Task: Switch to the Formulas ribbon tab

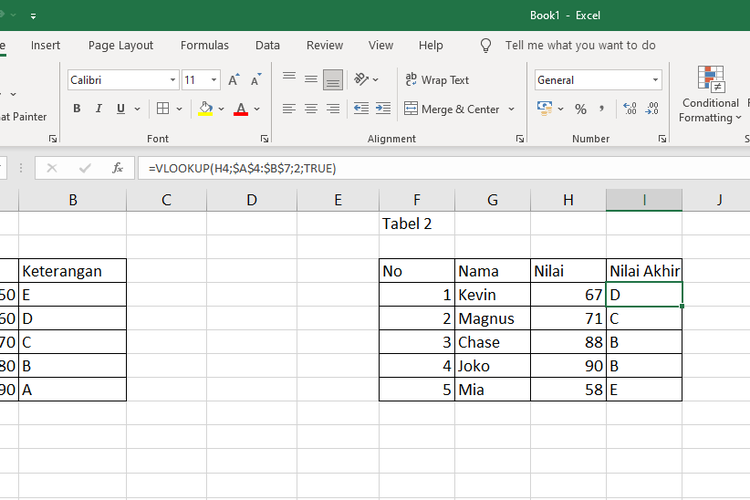Action: pos(204,45)
